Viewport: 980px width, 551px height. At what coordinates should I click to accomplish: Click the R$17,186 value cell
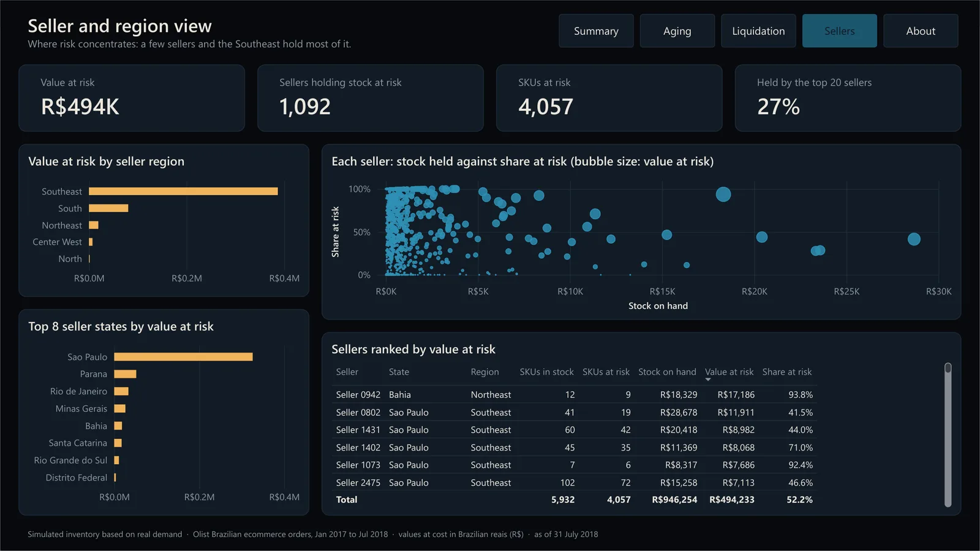736,395
